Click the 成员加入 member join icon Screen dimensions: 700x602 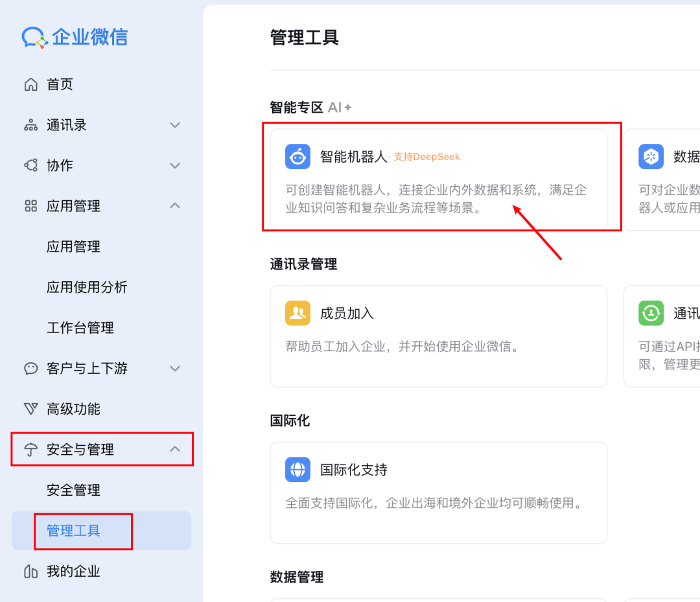coord(297,312)
